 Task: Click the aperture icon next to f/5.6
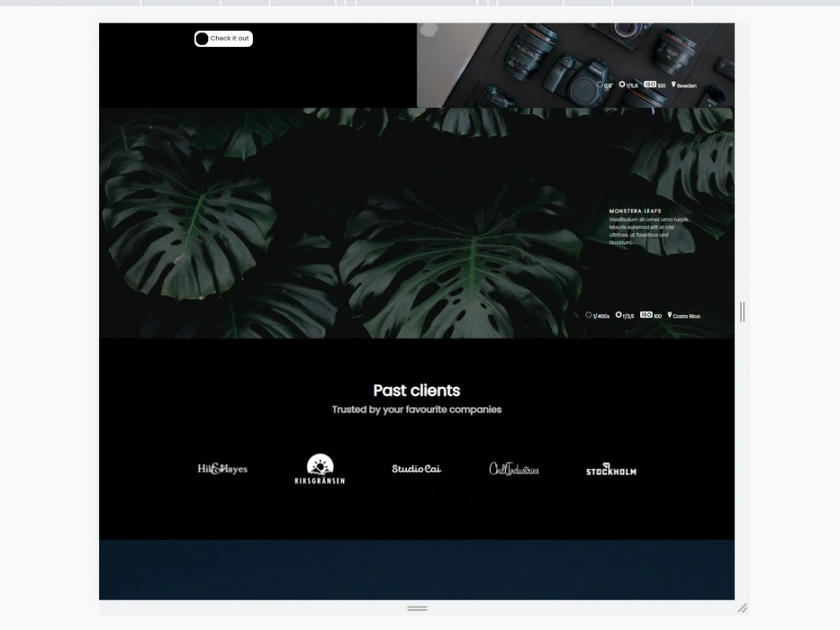click(622, 85)
